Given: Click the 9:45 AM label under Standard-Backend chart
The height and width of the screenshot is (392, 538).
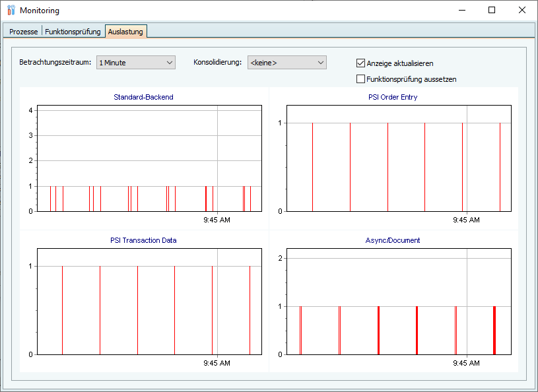Looking at the screenshot, I should point(217,220).
